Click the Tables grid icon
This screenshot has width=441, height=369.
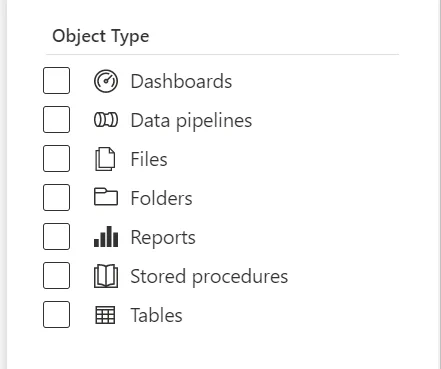105,315
